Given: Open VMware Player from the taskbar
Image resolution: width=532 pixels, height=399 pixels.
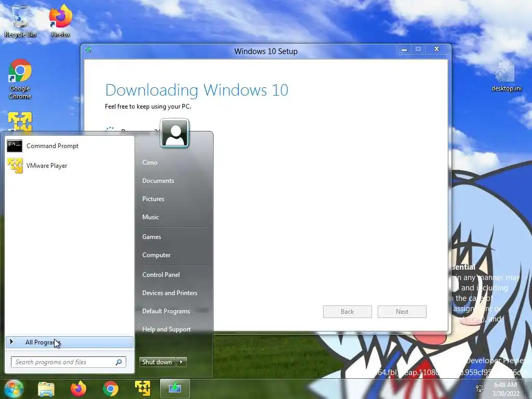Looking at the screenshot, I should pyautogui.click(x=143, y=389).
